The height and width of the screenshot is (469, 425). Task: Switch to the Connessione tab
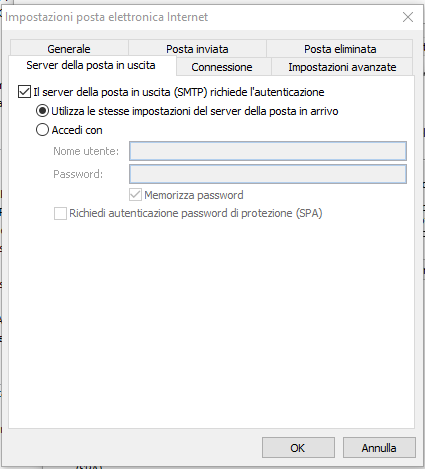222,67
